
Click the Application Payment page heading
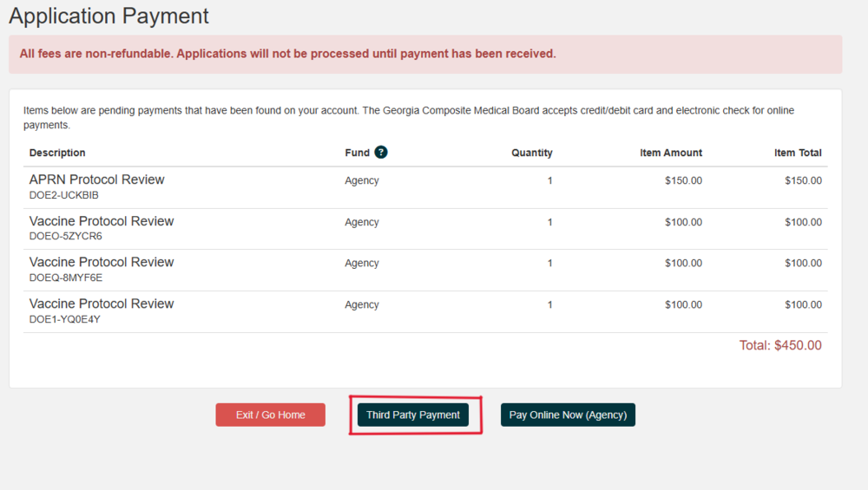tap(108, 16)
